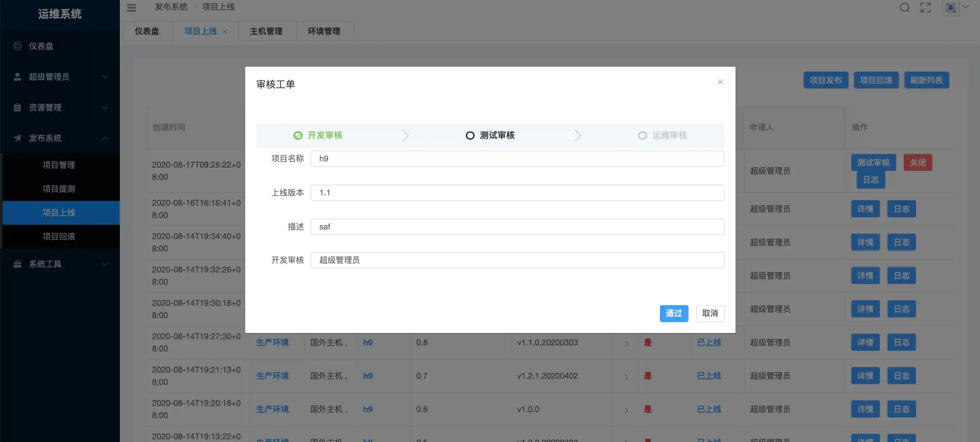Click the 通过 approval button

[674, 313]
